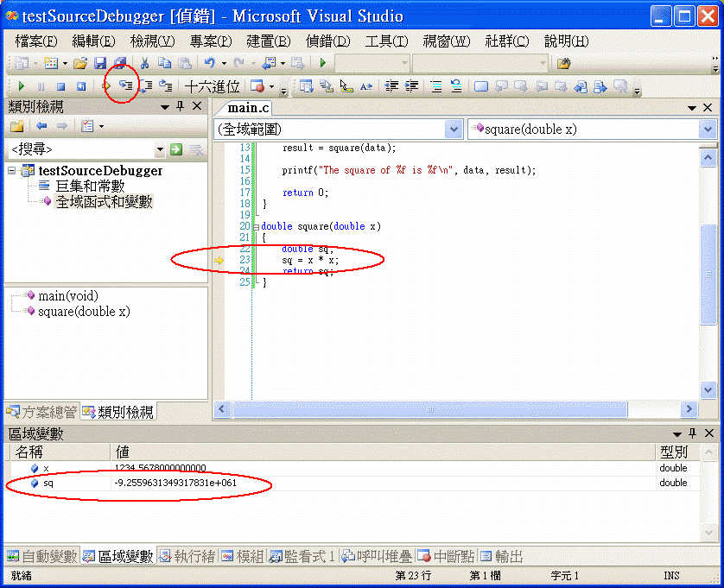The width and height of the screenshot is (724, 588).
Task: Switch to the 方案總管 tab
Action: tap(42, 412)
